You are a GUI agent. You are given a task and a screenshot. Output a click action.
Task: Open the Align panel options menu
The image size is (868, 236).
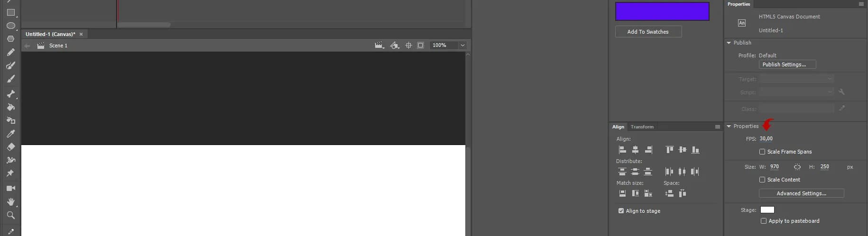tap(717, 127)
